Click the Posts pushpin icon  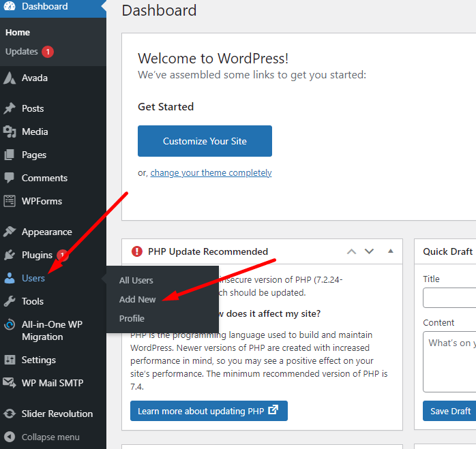coord(10,108)
